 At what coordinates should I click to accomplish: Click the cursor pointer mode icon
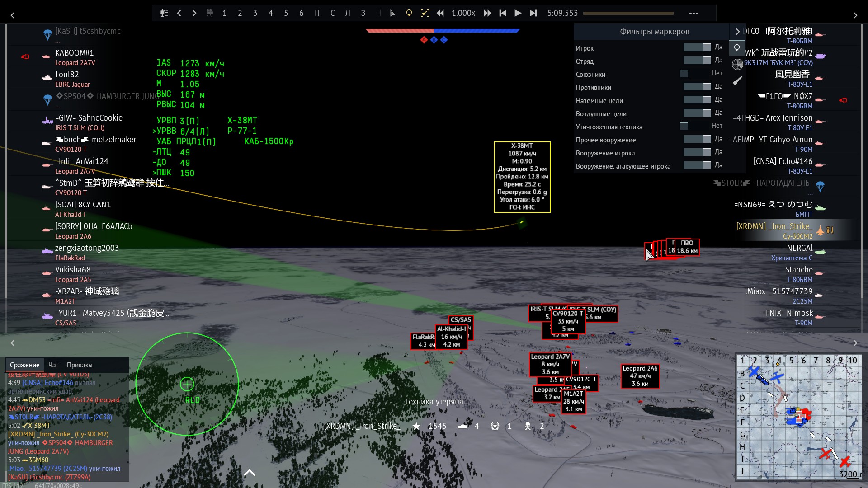392,13
